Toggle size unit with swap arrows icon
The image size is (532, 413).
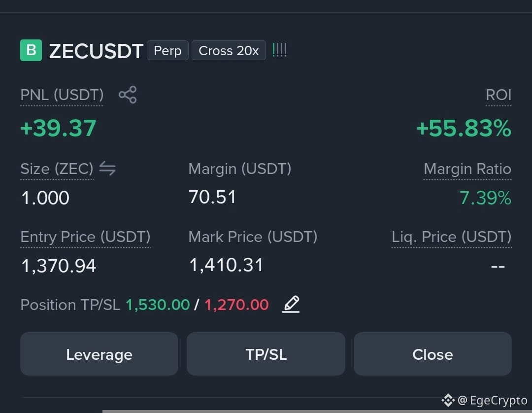107,169
